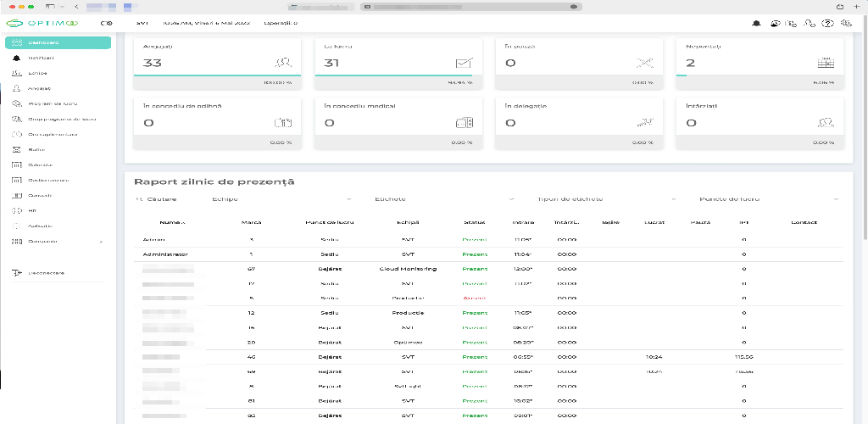Click the eye-shaped icon in header
This screenshot has width=868, height=424.
(x=776, y=23)
